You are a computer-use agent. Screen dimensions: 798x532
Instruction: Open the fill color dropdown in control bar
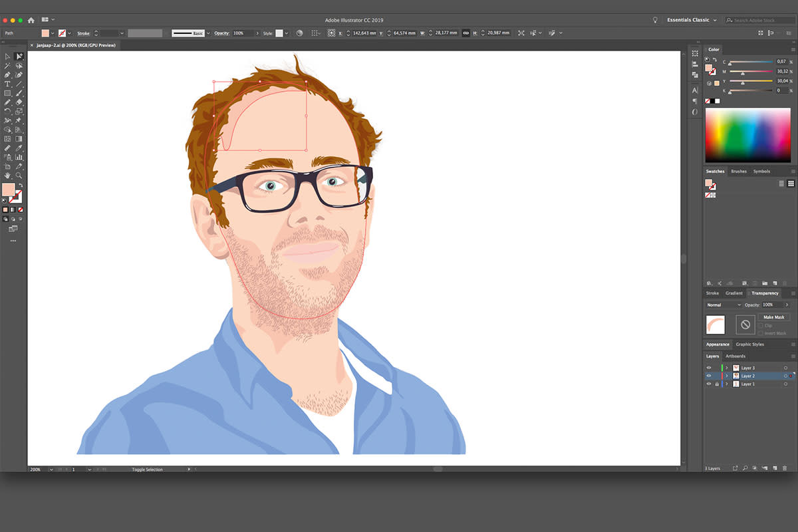coord(53,33)
